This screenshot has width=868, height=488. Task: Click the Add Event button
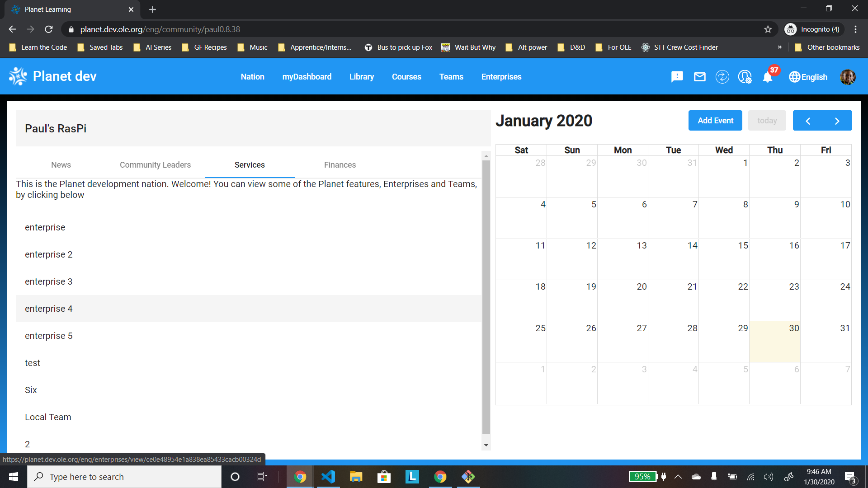715,120
